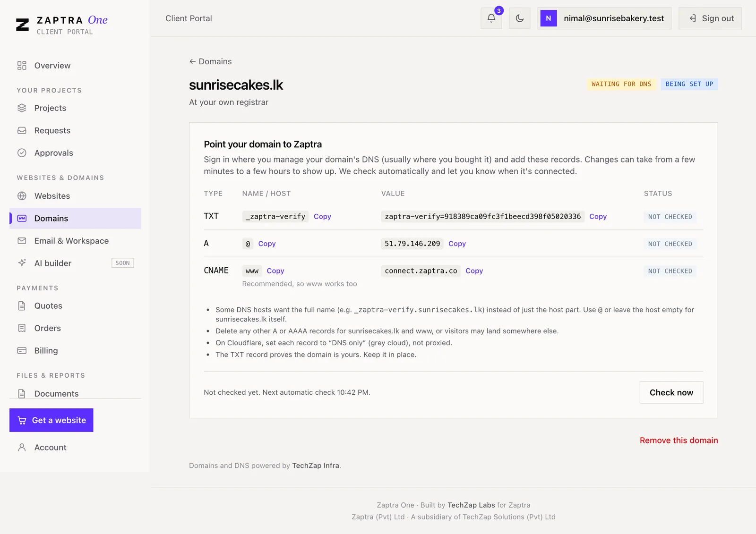The image size is (756, 534).
Task: Click the Projects layers icon
Action: pos(22,108)
